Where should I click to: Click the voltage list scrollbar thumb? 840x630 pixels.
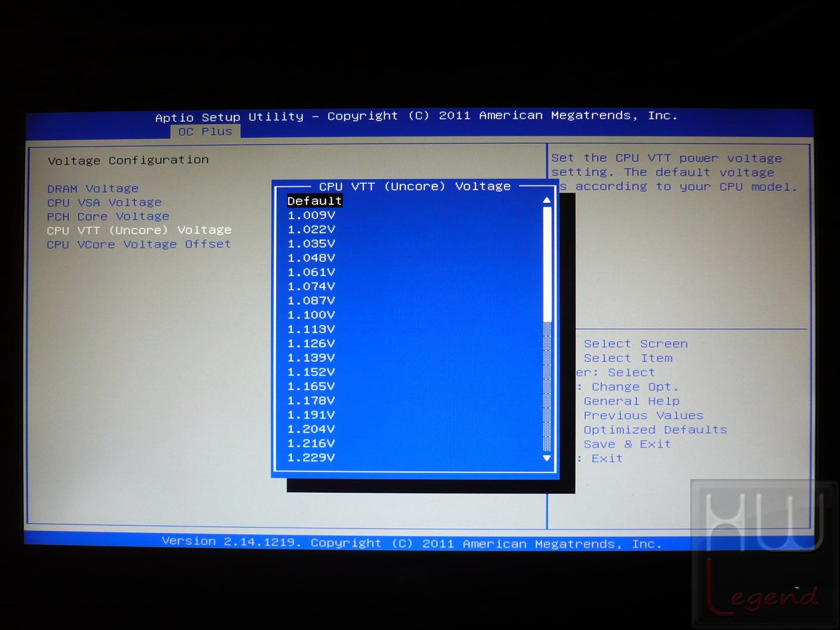pos(547,264)
